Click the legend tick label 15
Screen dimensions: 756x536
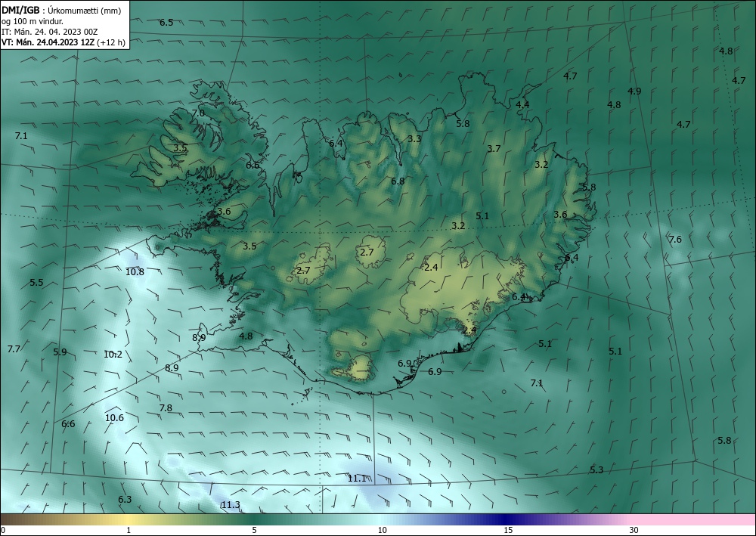click(508, 531)
